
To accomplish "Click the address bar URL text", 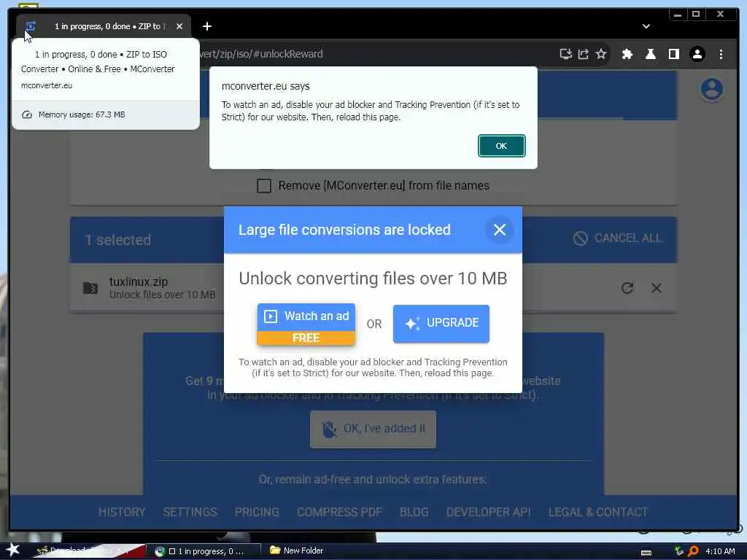I will pos(261,54).
